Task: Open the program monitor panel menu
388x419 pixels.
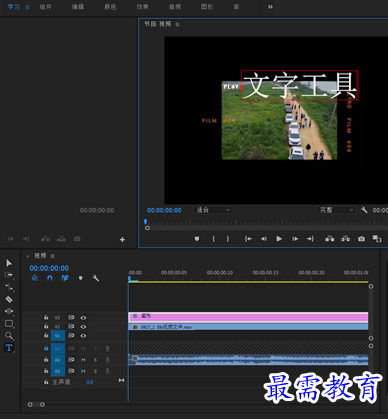Action: [177, 24]
